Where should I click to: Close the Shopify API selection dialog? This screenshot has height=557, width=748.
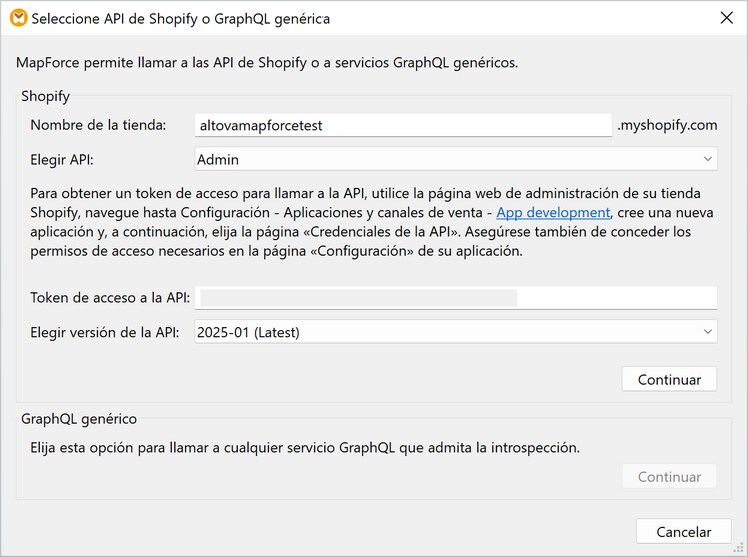point(726,18)
